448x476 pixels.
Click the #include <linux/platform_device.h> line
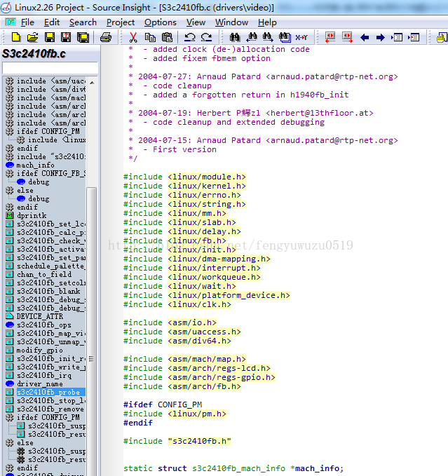tap(207, 295)
